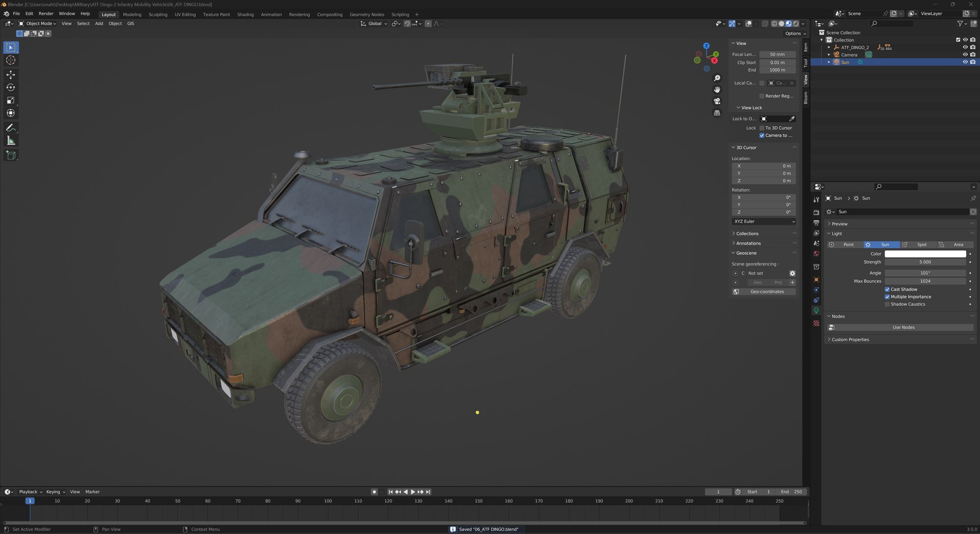The image size is (980, 534).
Task: Select the Rotate tool
Action: click(11, 87)
